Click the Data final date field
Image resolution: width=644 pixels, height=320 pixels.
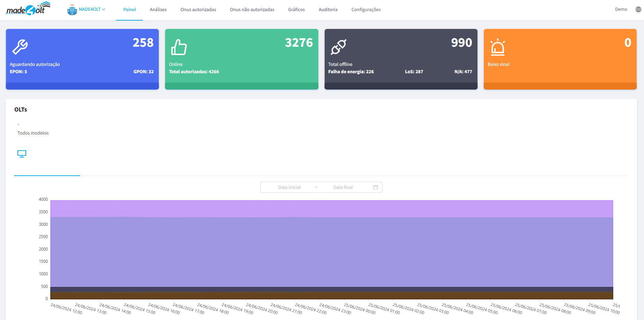click(x=343, y=187)
